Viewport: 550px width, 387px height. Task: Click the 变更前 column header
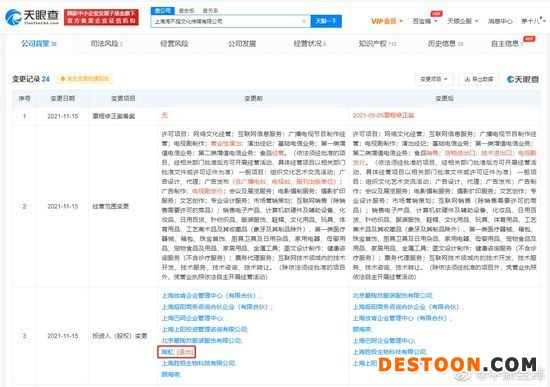[253, 98]
